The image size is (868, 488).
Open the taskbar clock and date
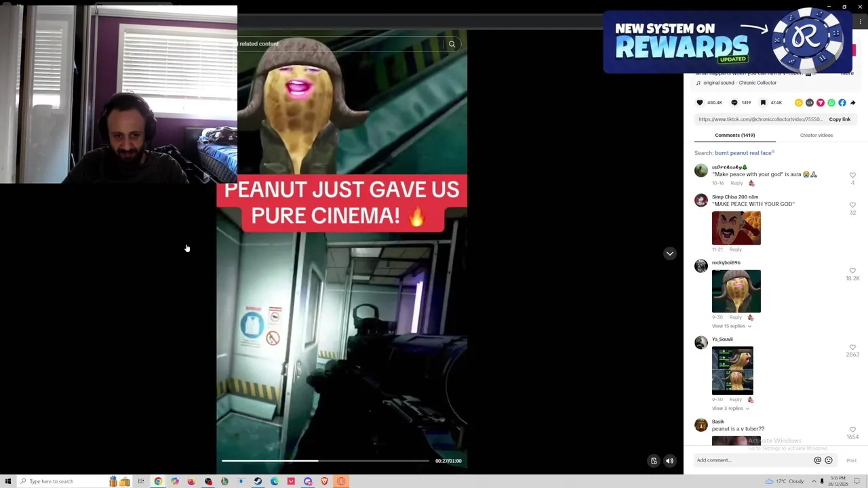pyautogui.click(x=838, y=481)
